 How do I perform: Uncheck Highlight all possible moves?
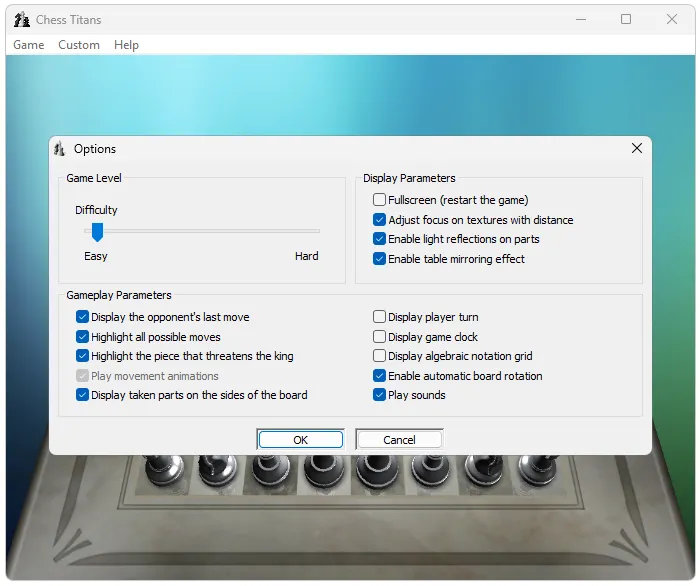(82, 337)
